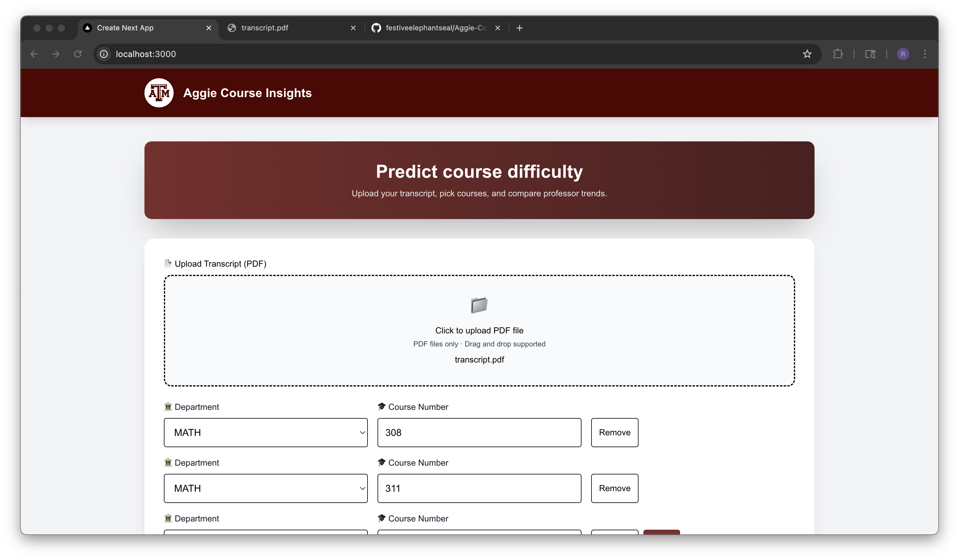The height and width of the screenshot is (560, 959).
Task: Click the purple profile avatar
Action: click(x=903, y=54)
